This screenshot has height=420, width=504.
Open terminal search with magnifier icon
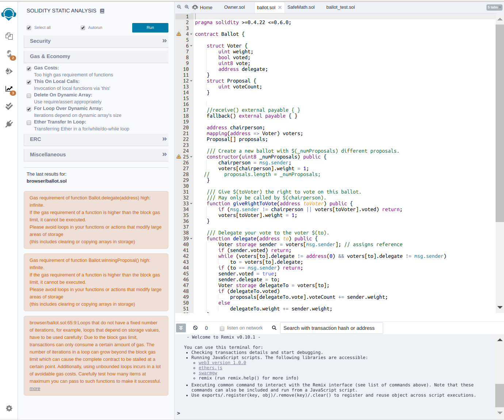(x=274, y=328)
